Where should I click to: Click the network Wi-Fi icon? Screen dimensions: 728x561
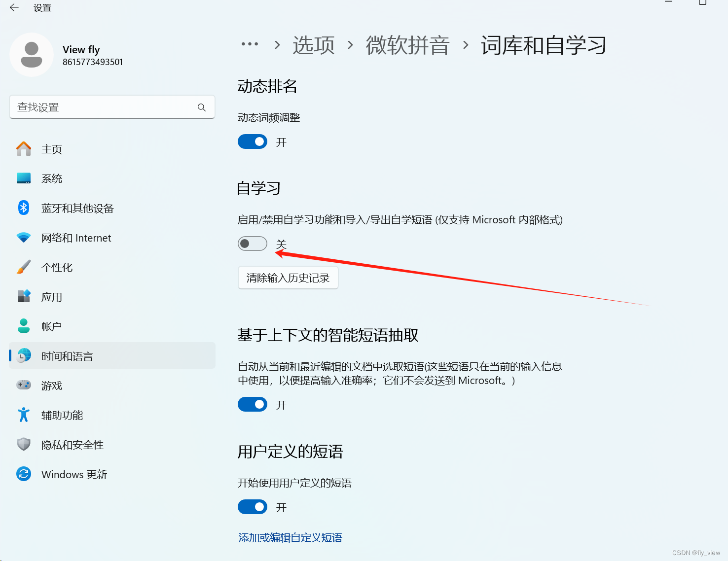click(24, 238)
